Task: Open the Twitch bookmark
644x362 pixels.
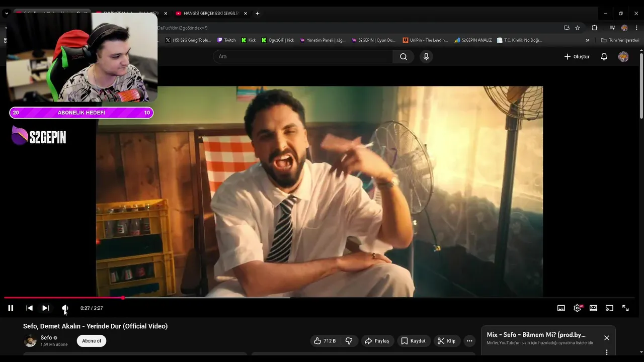Action: pos(226,40)
